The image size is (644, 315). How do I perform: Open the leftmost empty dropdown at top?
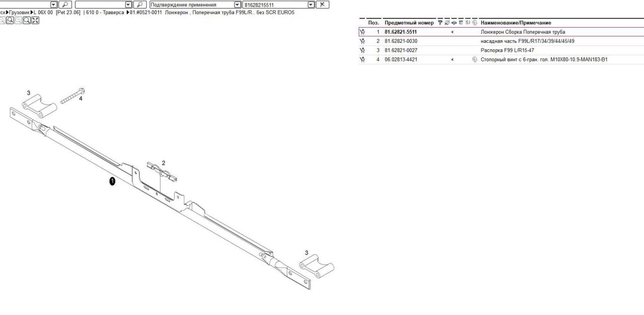54,5
